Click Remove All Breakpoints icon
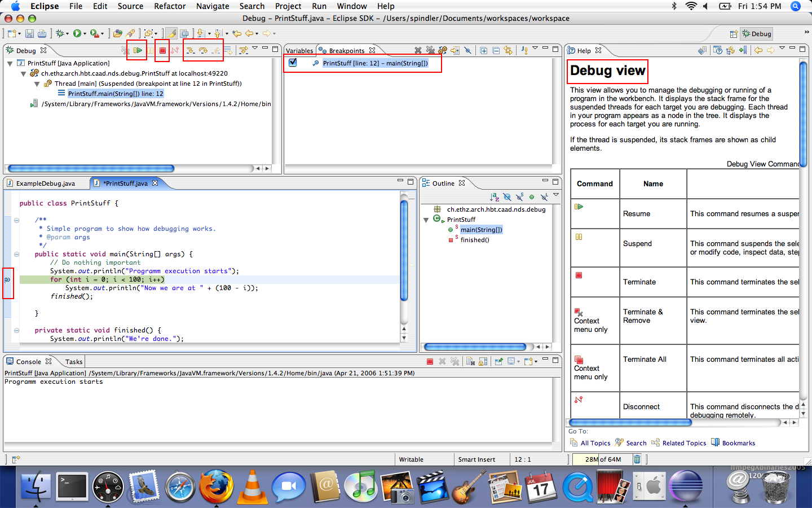The height and width of the screenshot is (508, 812). (x=430, y=50)
